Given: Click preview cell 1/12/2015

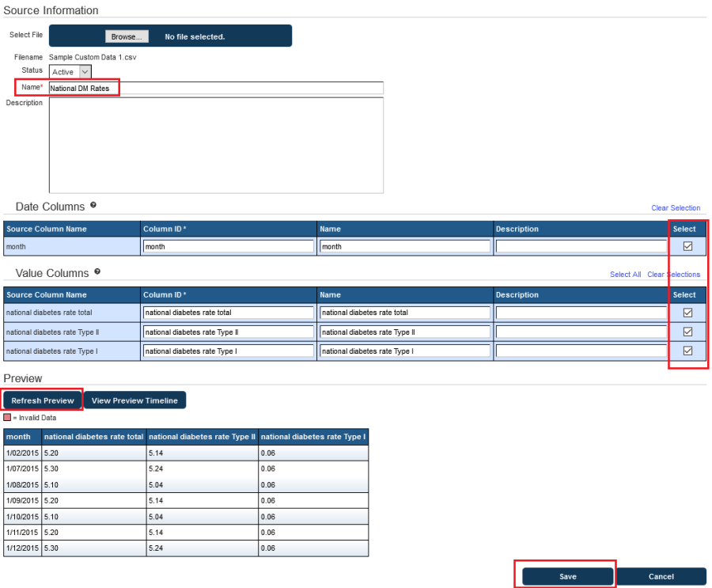Looking at the screenshot, I should point(23,548).
